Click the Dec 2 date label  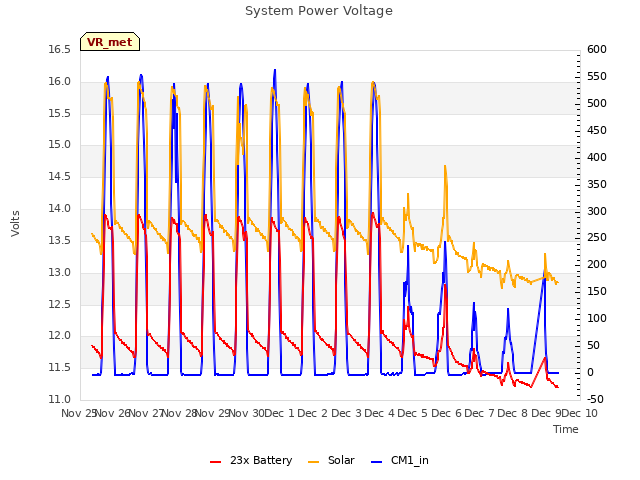point(312,414)
